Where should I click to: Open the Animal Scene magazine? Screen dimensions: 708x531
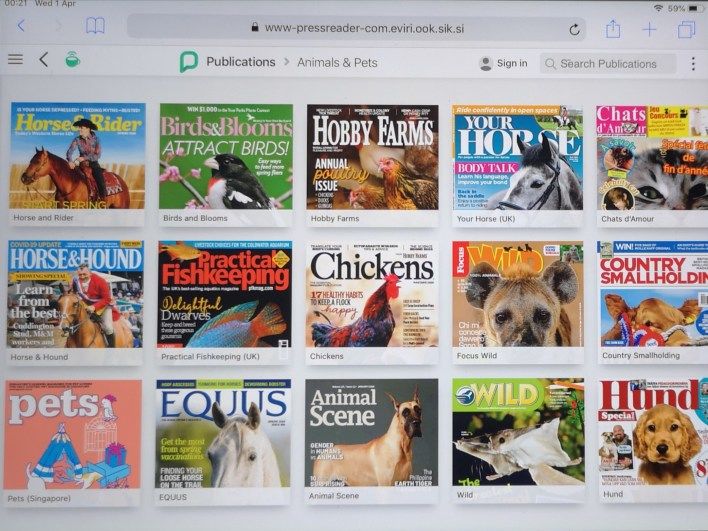pyautogui.click(x=371, y=432)
